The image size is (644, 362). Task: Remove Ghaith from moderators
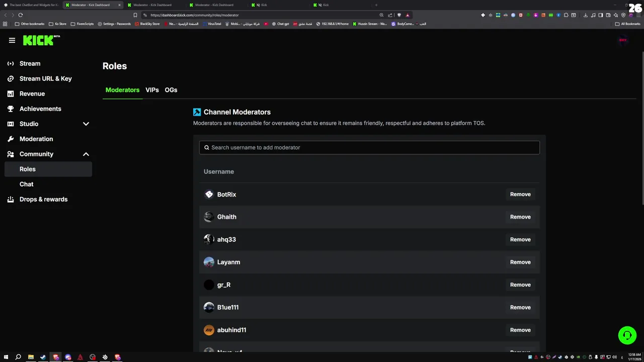[x=520, y=217]
